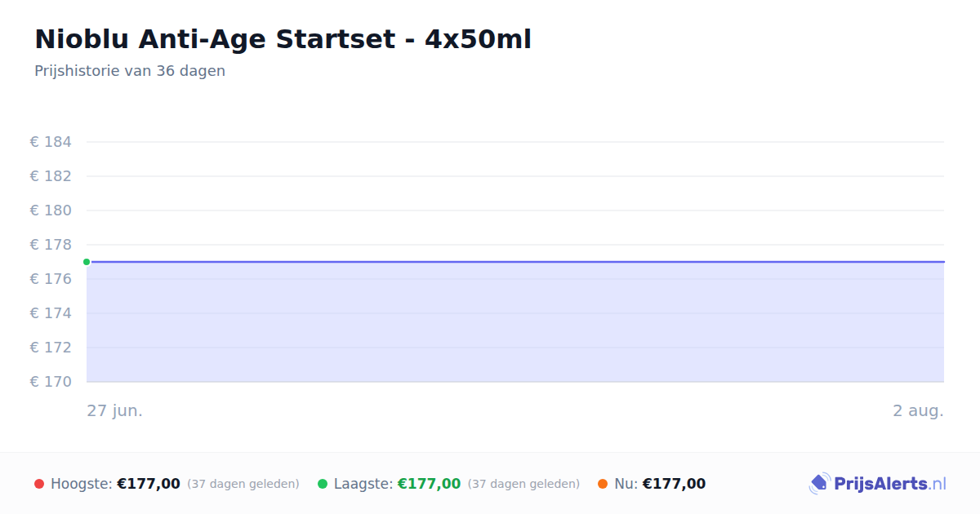Image resolution: width=980 pixels, height=514 pixels.
Task: Click the Laagste €177,00 green price value
Action: click(429, 484)
